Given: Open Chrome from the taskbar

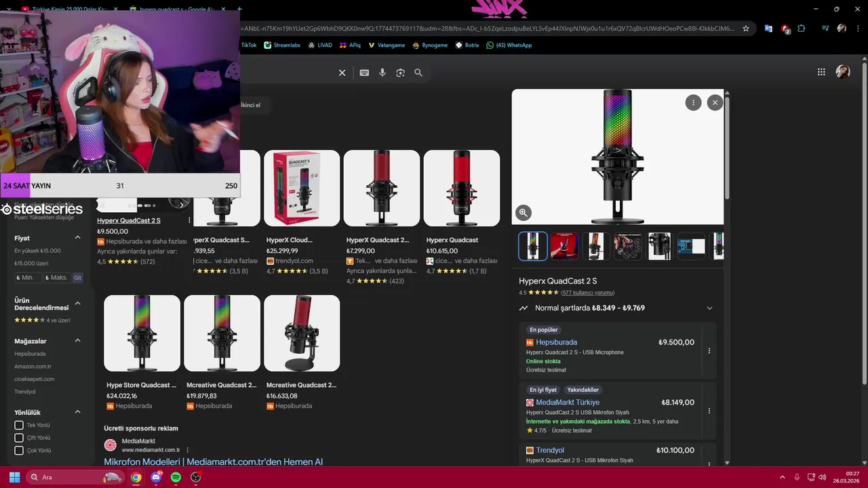Looking at the screenshot, I should point(136,477).
